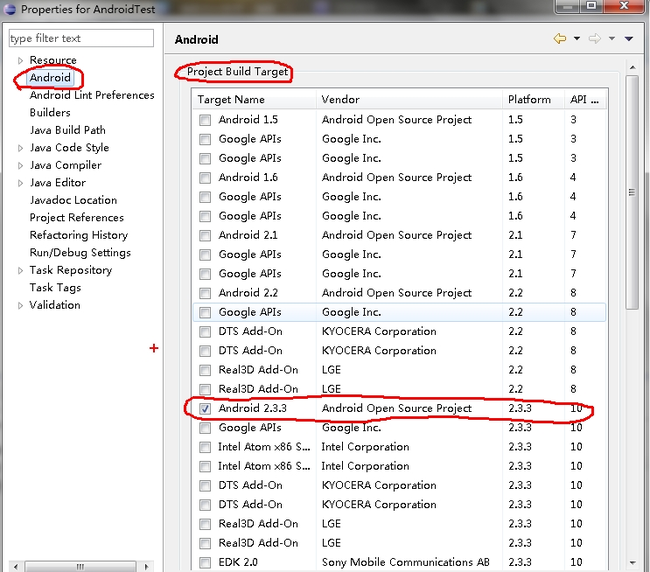Viewport: 650px width, 572px height.
Task: Click the scroll up arrow of page
Action: [x=632, y=67]
